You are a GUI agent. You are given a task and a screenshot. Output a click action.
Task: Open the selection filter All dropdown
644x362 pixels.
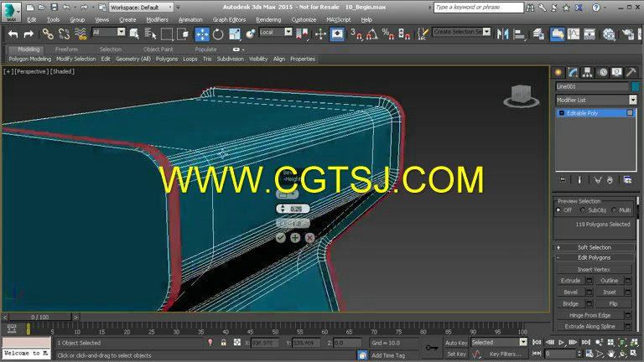pyautogui.click(x=109, y=32)
